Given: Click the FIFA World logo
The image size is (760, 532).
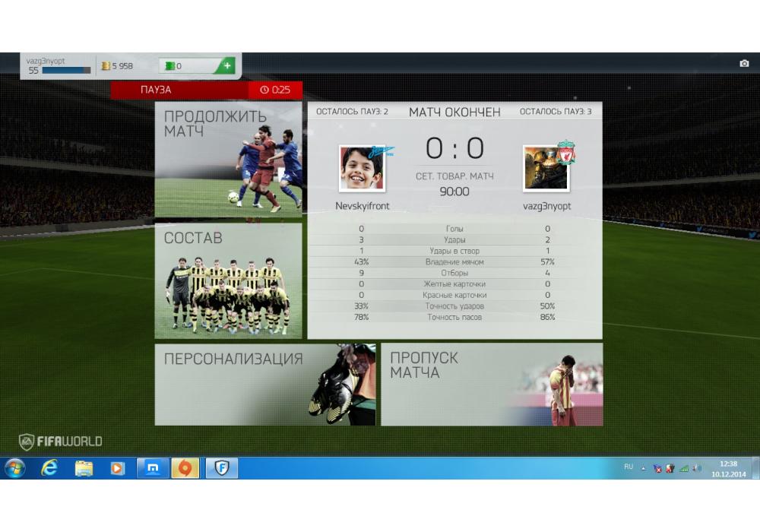Looking at the screenshot, I should click(x=61, y=442).
